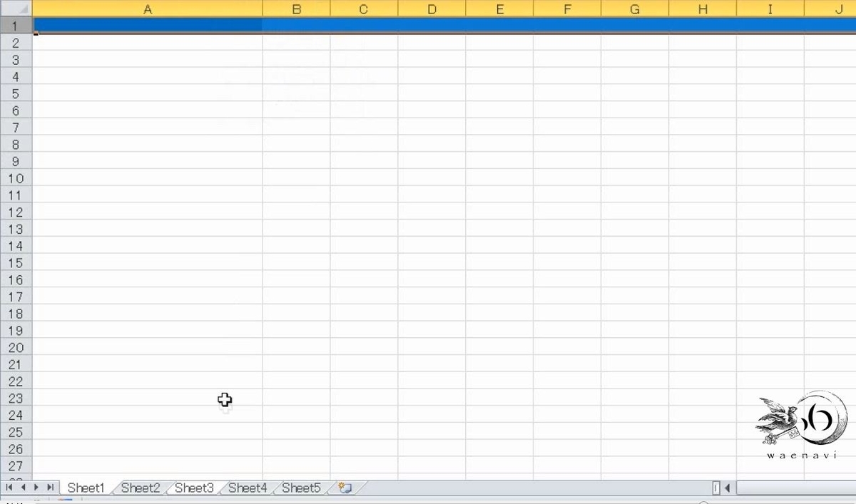Jump to last sheet navigation arrow
Image resolution: width=856 pixels, height=504 pixels.
click(50, 488)
